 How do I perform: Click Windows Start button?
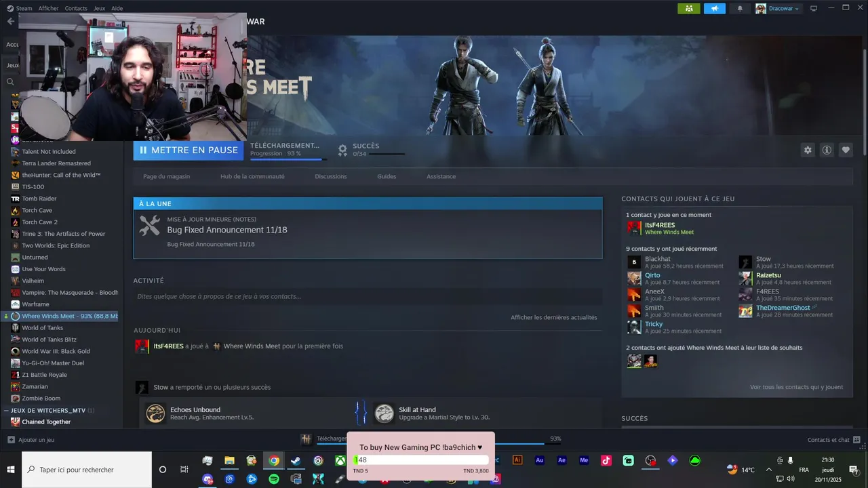click(11, 470)
